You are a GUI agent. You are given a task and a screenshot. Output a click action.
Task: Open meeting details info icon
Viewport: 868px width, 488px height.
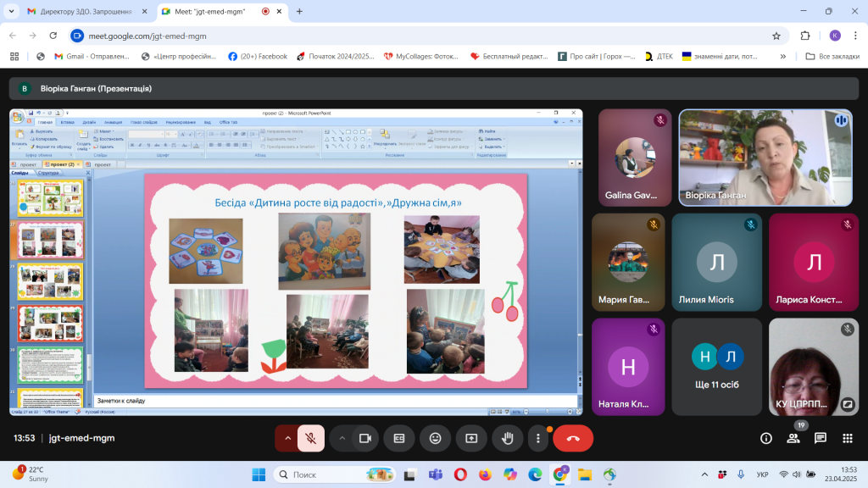766,438
